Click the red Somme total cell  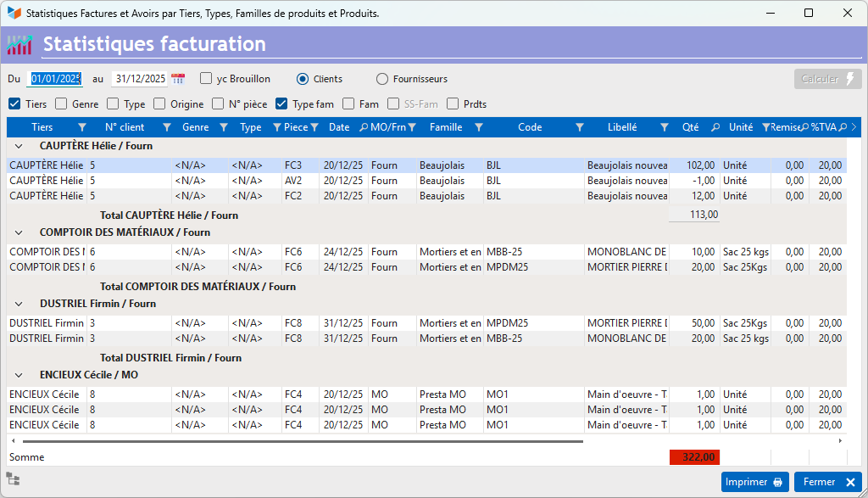click(x=694, y=457)
